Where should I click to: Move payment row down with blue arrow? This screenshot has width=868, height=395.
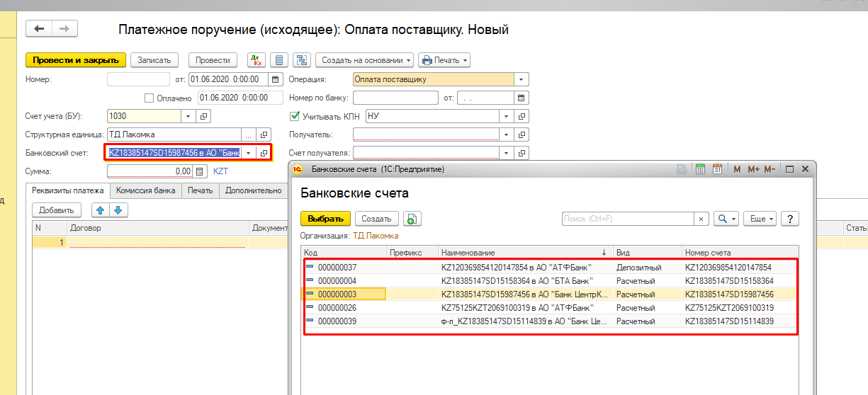click(x=118, y=210)
